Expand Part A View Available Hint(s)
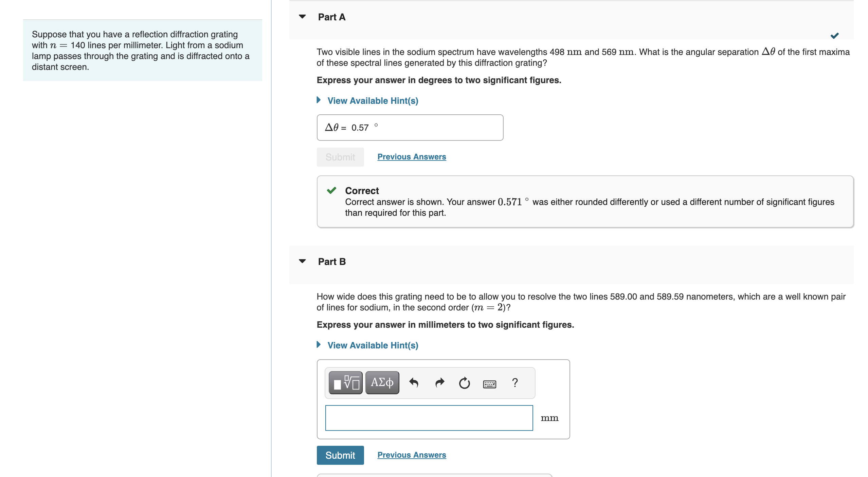This screenshot has width=868, height=477. pyautogui.click(x=373, y=101)
